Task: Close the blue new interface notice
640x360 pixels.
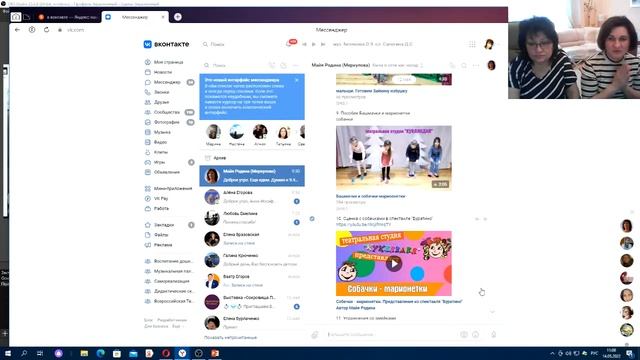Action: pyautogui.click(x=297, y=80)
